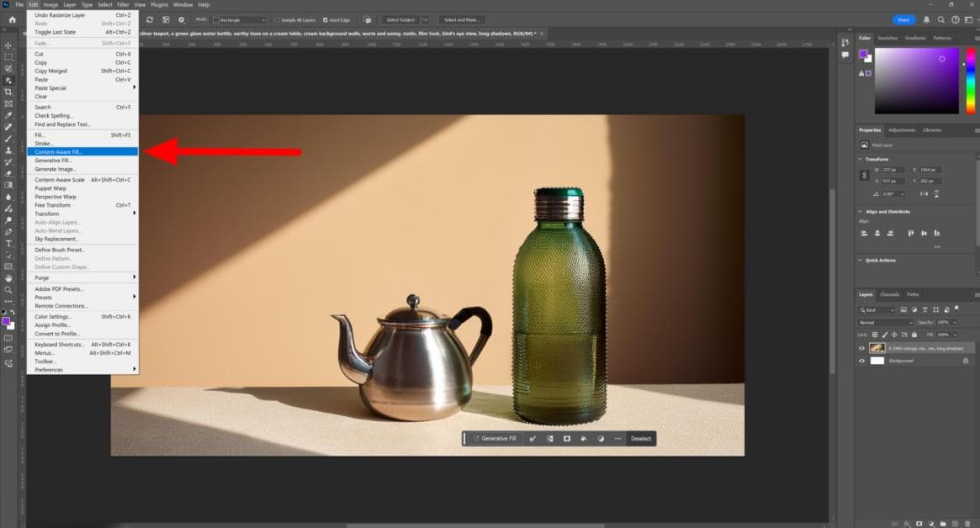This screenshot has width=980, height=528.
Task: Open the Fill value dropdown in Layers
Action: [956, 335]
